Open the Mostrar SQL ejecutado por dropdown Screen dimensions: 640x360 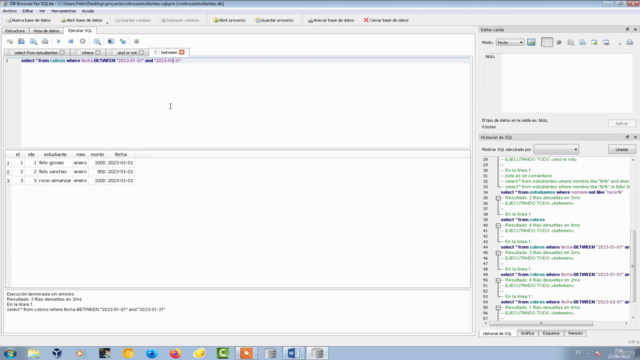[x=556, y=149]
